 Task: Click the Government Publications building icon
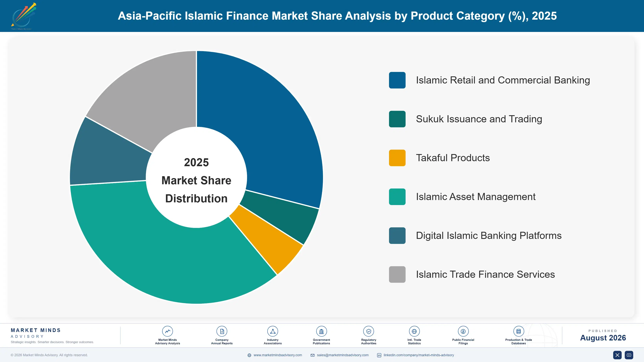point(321,331)
